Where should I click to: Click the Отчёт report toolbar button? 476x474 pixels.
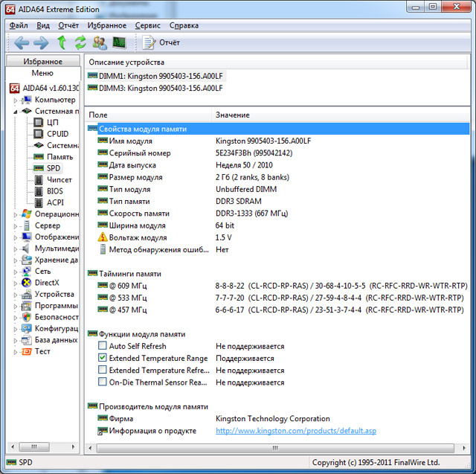(161, 42)
